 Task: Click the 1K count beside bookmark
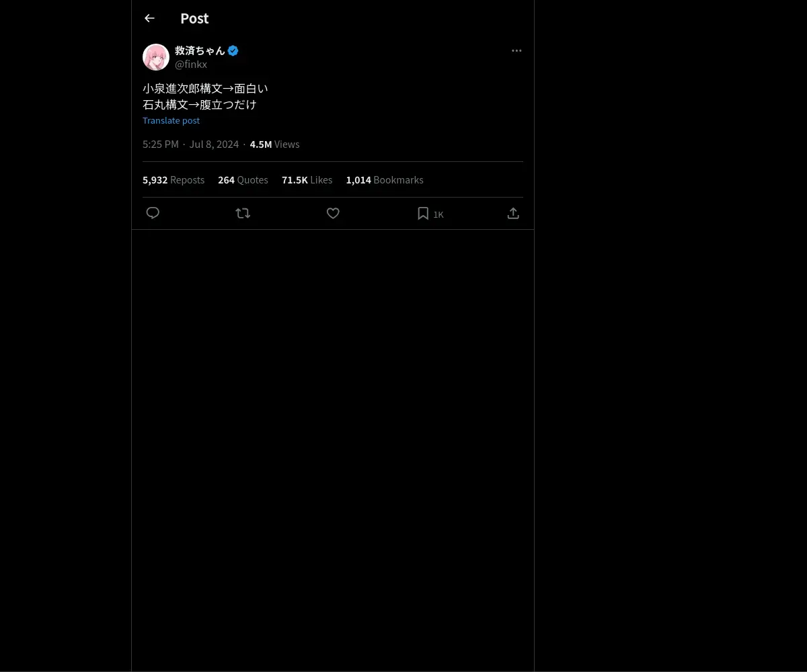[438, 214]
